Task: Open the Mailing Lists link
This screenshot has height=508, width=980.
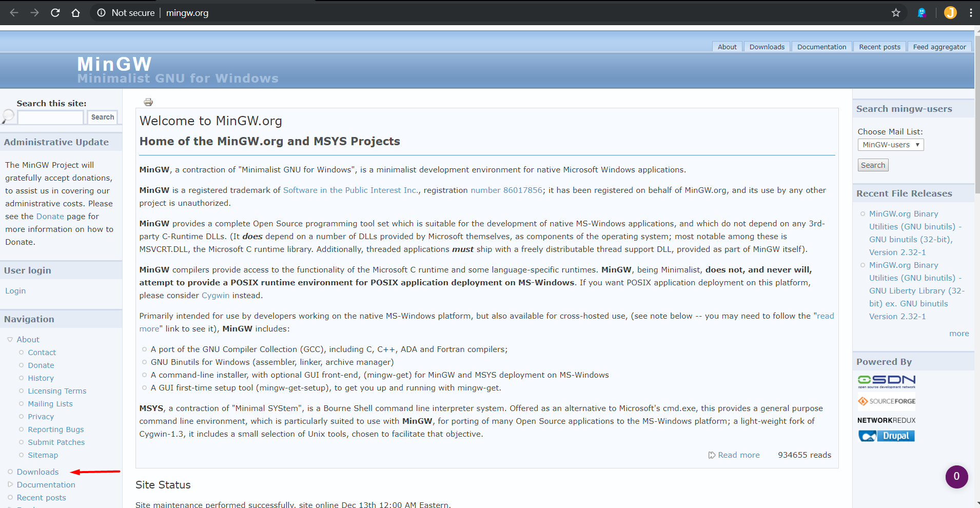Action: [x=50, y=404]
